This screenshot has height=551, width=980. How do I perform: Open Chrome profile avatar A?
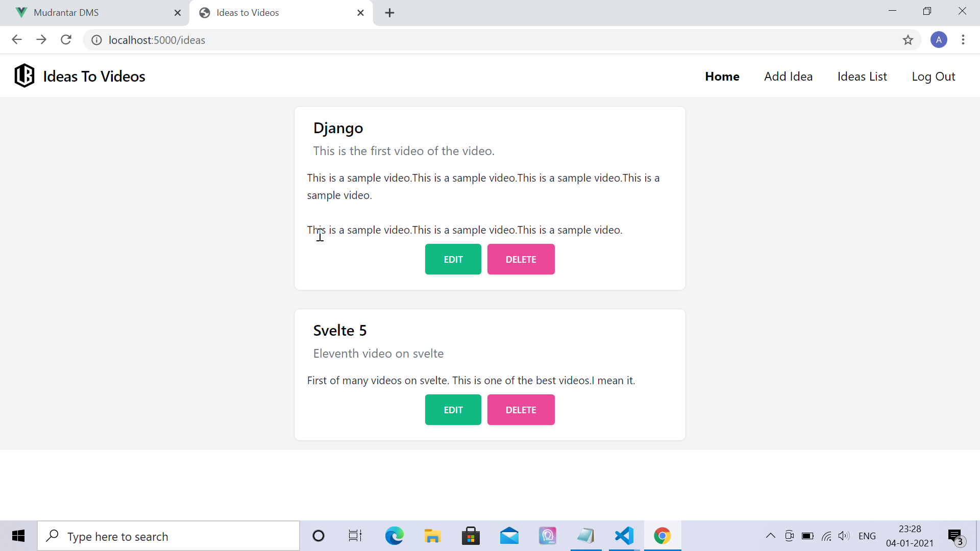click(938, 40)
